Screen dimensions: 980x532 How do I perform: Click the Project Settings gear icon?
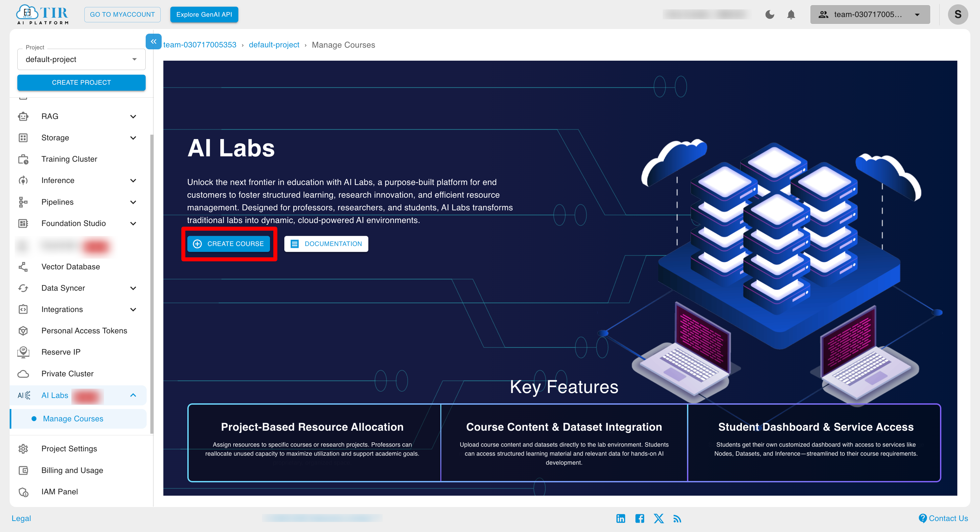23,449
